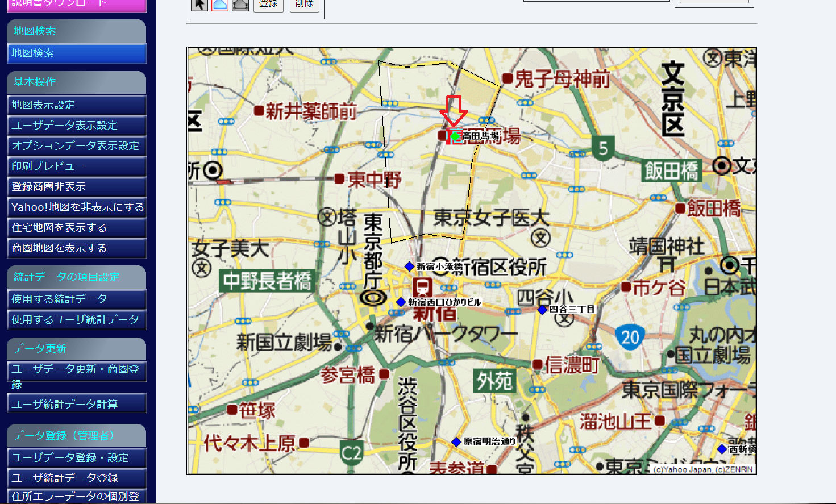Select the blue polygon drawing tool
This screenshot has height=504, width=836.
coord(220,5)
